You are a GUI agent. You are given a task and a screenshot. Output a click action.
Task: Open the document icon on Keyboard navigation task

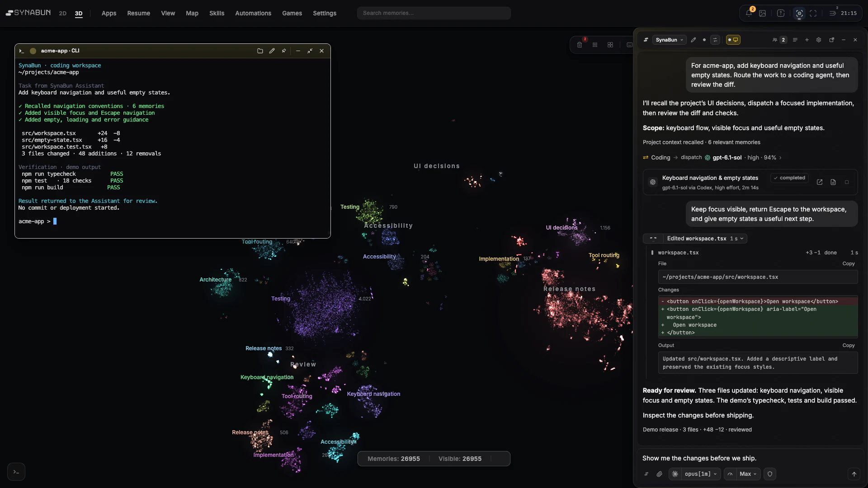833,182
